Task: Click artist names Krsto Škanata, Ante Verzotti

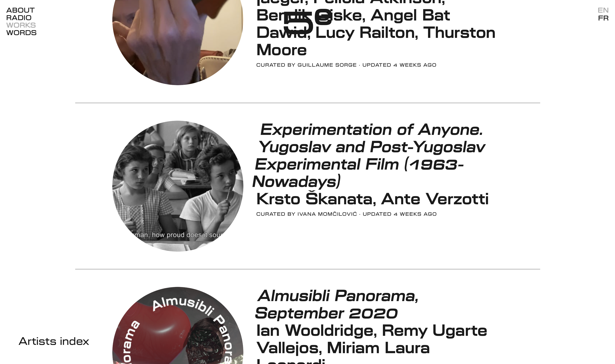Action: tap(372, 199)
